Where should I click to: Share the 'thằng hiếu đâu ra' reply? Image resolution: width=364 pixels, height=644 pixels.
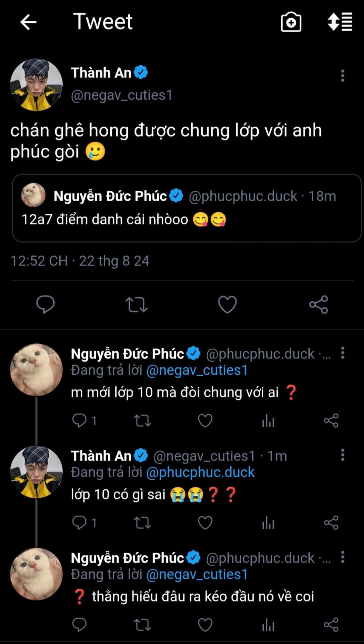pos(331,625)
